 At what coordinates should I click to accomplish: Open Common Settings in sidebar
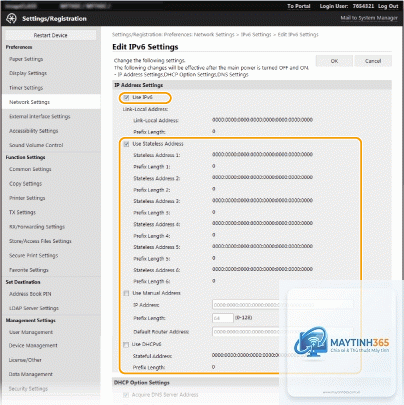tap(30, 169)
